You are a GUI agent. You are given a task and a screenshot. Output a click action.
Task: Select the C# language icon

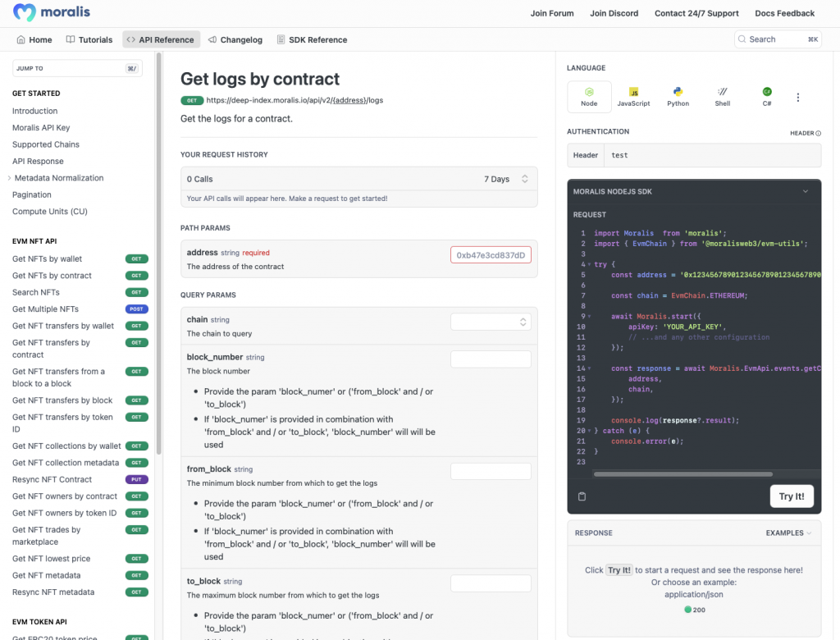pos(767,92)
